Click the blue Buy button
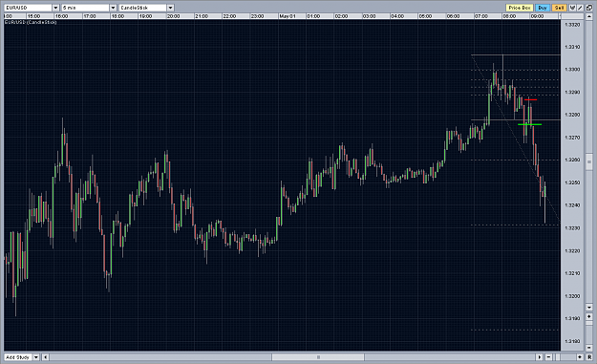Viewport: 597px width, 364px height. click(x=543, y=8)
